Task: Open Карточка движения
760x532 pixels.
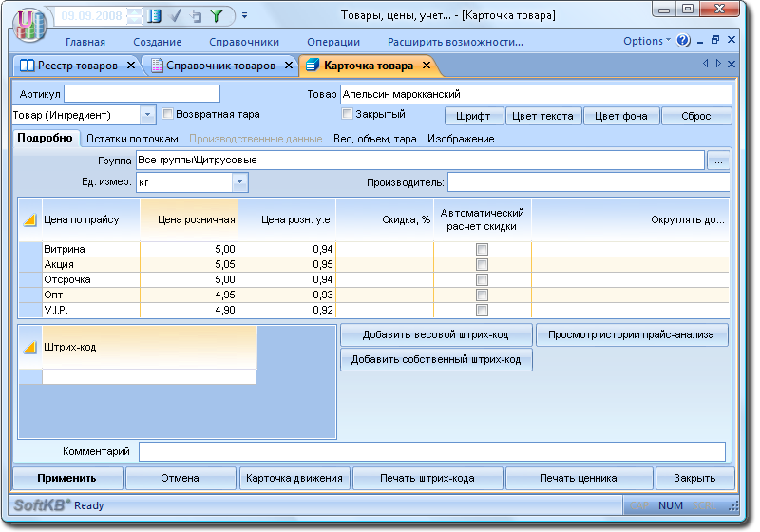Action: [294, 478]
